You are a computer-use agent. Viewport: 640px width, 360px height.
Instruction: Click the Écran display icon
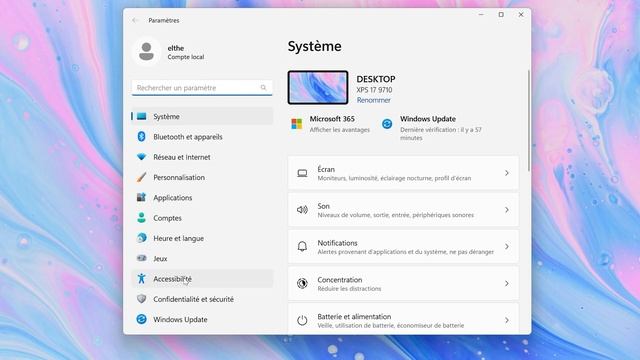click(x=302, y=173)
